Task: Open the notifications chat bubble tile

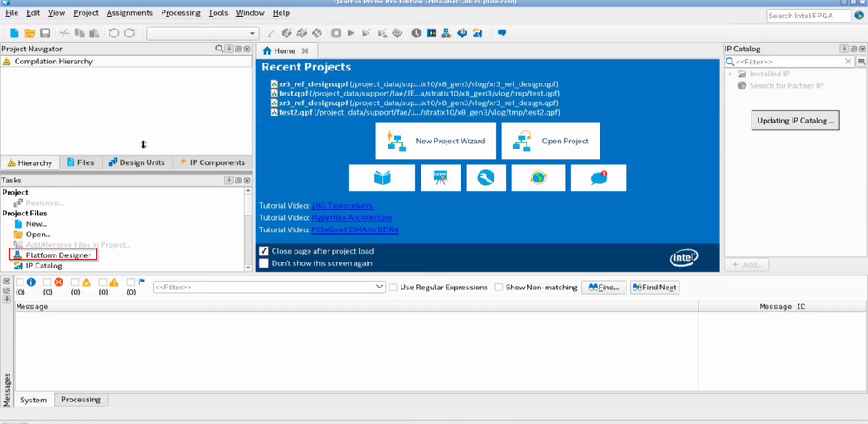Action: (599, 178)
